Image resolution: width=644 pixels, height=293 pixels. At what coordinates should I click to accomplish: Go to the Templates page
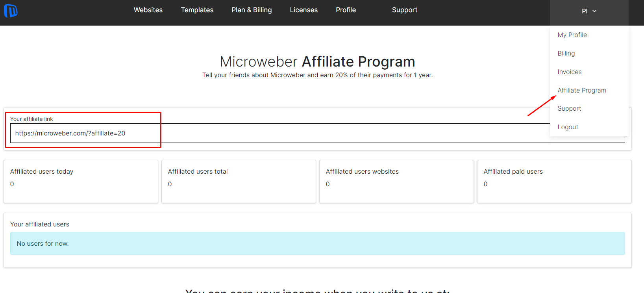click(x=197, y=10)
